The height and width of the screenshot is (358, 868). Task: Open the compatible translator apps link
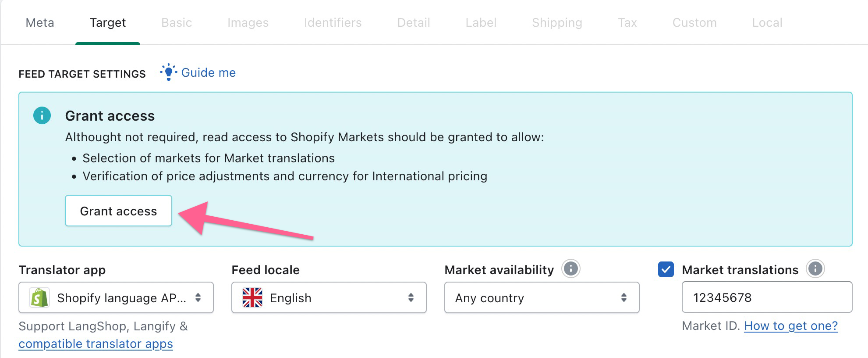point(96,344)
